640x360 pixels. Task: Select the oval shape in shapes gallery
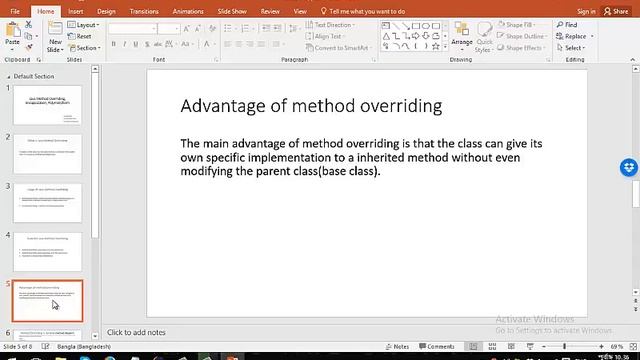(426, 26)
